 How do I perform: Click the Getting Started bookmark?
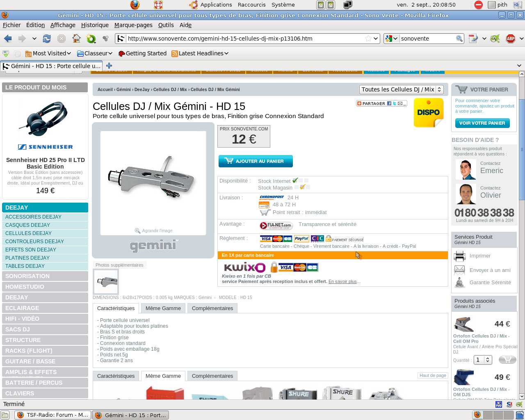click(x=142, y=53)
